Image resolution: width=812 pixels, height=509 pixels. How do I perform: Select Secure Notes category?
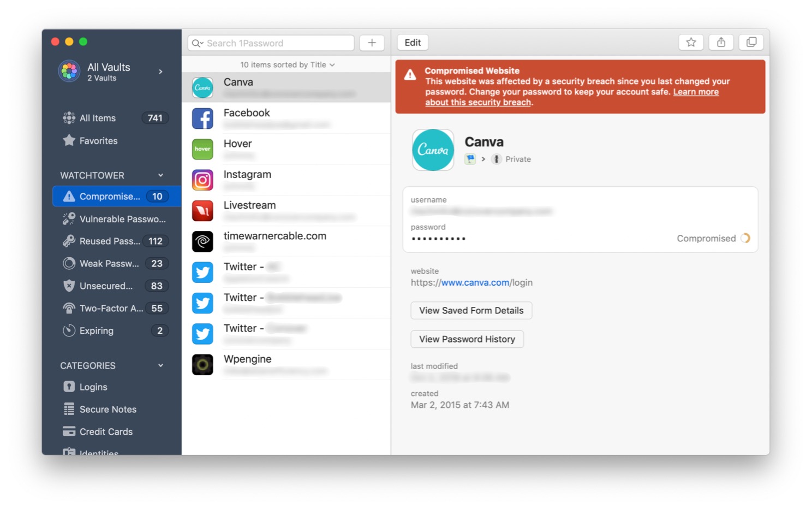pos(116,409)
